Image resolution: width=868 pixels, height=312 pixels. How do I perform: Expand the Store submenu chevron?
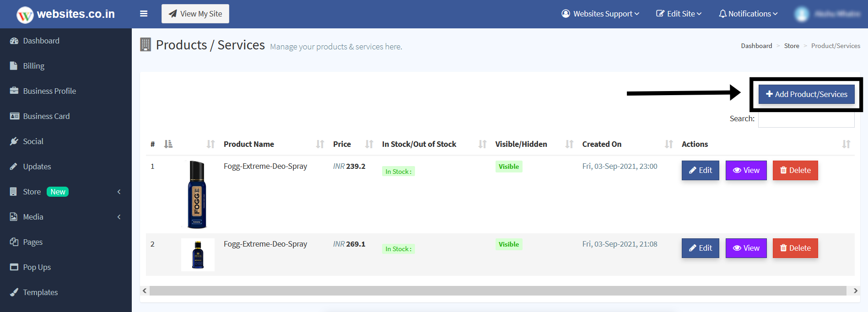tap(119, 192)
